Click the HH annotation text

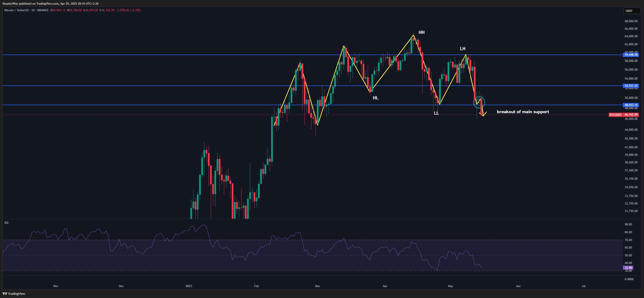pyautogui.click(x=422, y=32)
